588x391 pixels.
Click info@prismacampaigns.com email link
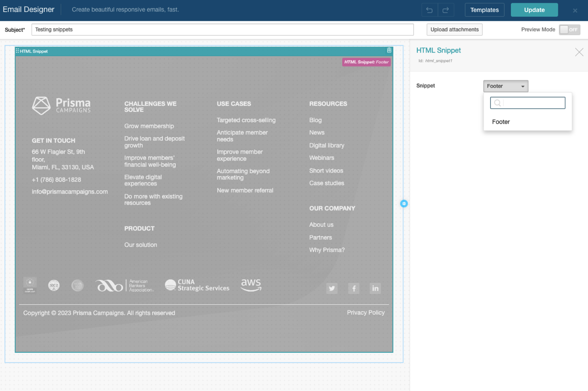click(x=70, y=192)
